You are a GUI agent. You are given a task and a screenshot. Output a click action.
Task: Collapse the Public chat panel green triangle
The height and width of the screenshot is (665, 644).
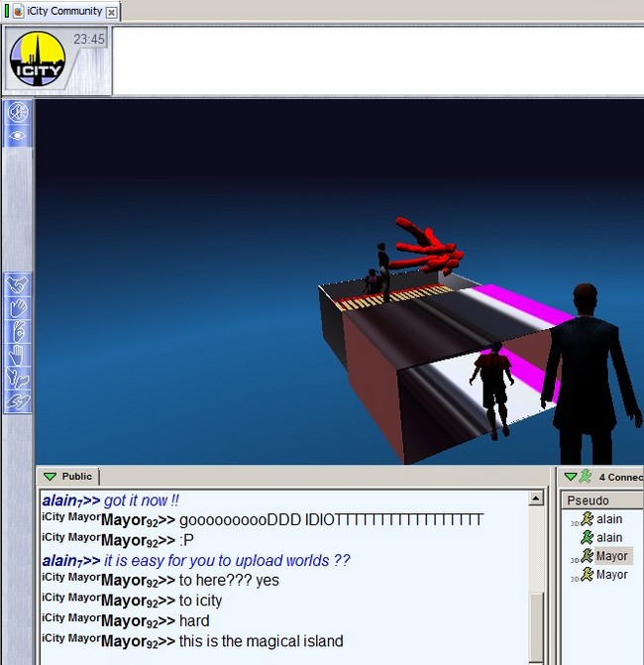point(50,477)
